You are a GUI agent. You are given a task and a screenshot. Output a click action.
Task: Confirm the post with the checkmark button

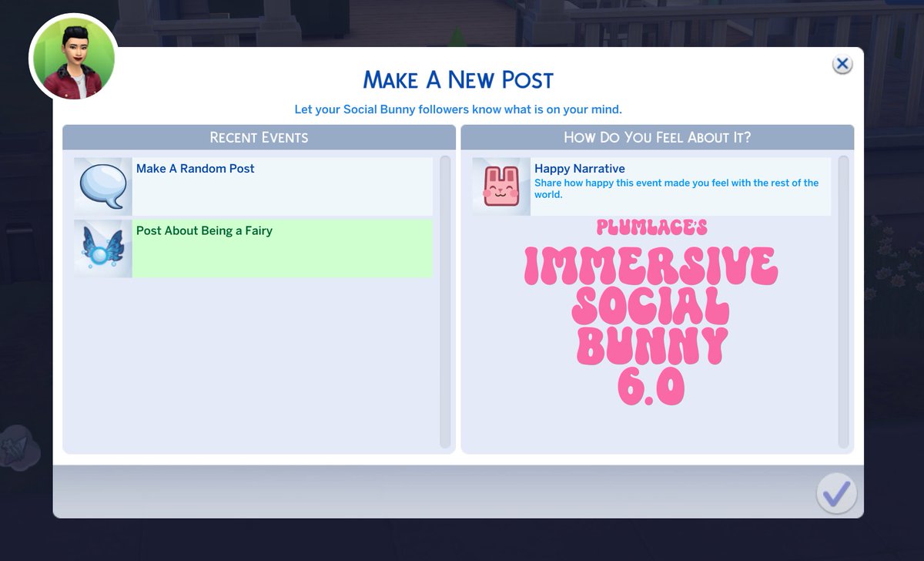pos(836,492)
